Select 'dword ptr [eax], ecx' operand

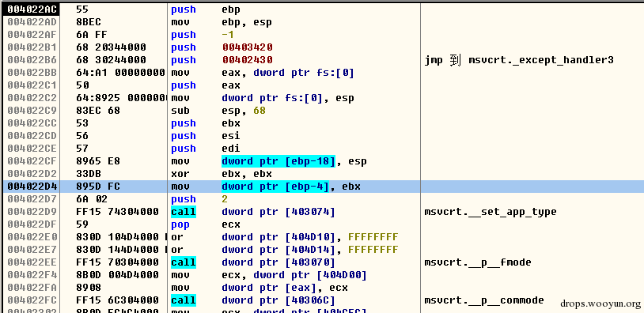[285, 288]
